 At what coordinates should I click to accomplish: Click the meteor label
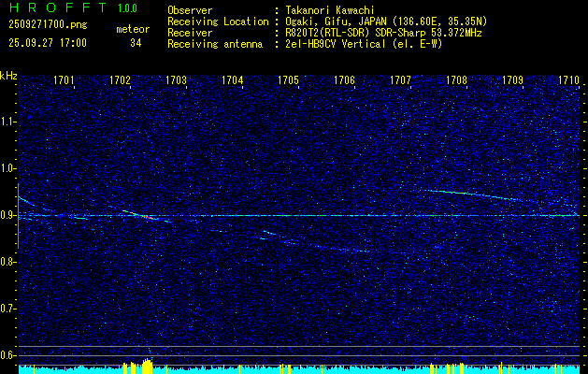click(x=133, y=29)
